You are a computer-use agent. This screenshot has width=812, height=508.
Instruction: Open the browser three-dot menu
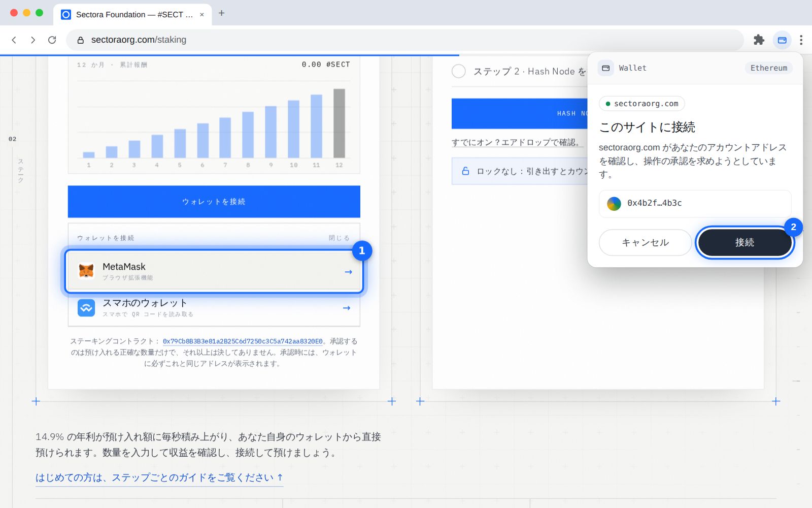pos(801,40)
